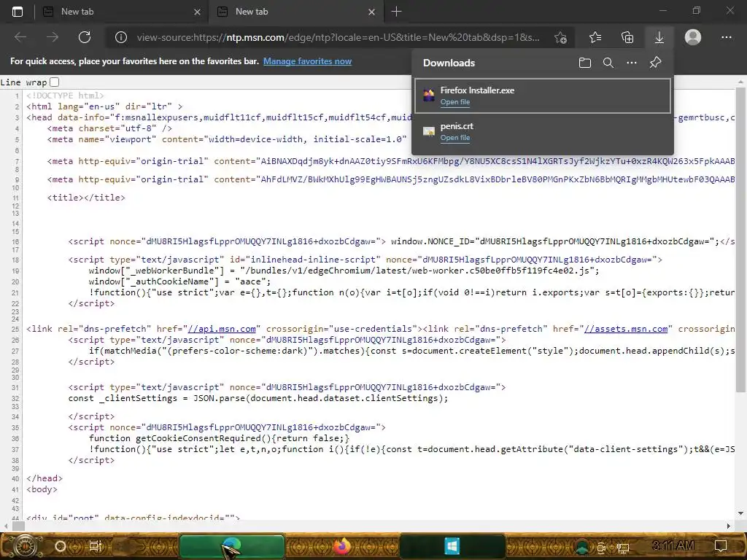Click the getCookieConsentRequired function line

click(x=219, y=438)
